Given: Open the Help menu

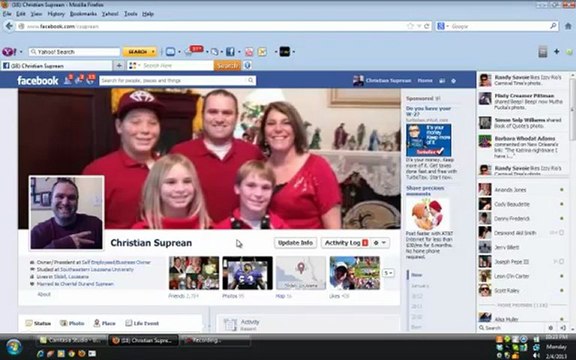Looking at the screenshot, I should click(x=148, y=14).
